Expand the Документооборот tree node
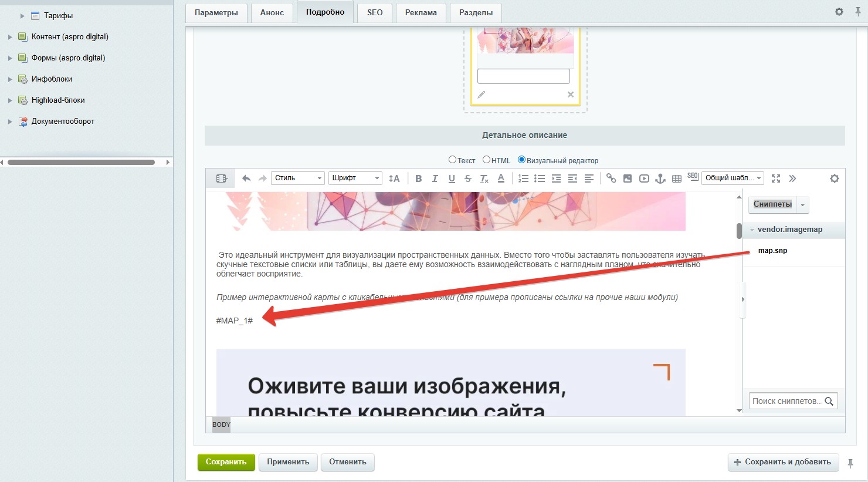 click(10, 122)
